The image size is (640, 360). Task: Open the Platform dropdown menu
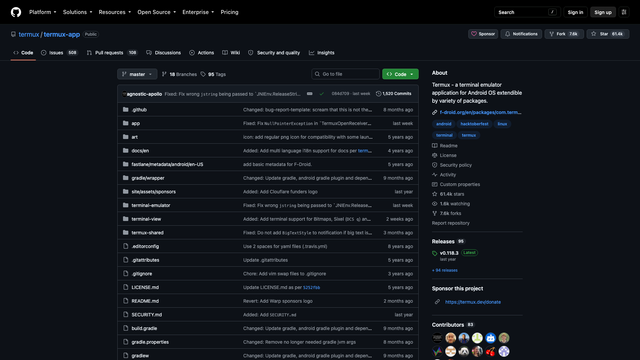42,12
